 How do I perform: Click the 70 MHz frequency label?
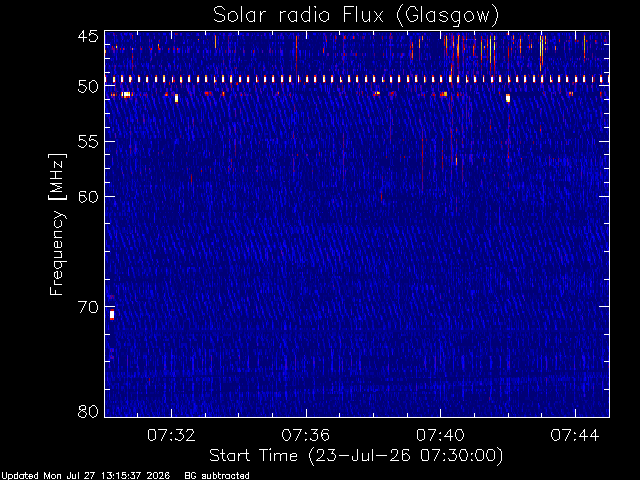click(88, 307)
